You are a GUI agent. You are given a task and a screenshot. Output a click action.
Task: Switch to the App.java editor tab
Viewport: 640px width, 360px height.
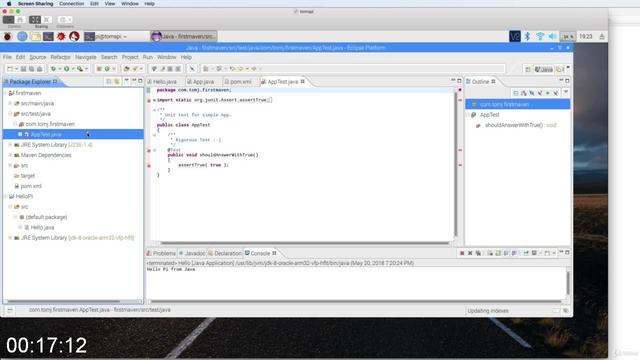point(203,82)
